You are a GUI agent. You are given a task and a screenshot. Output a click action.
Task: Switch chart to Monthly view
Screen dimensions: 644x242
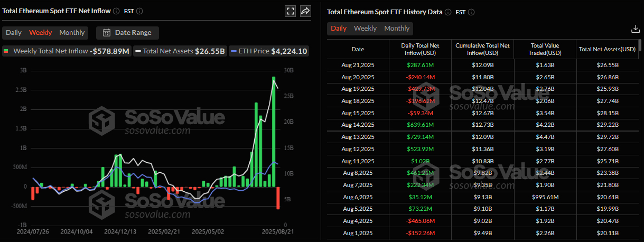[72, 33]
